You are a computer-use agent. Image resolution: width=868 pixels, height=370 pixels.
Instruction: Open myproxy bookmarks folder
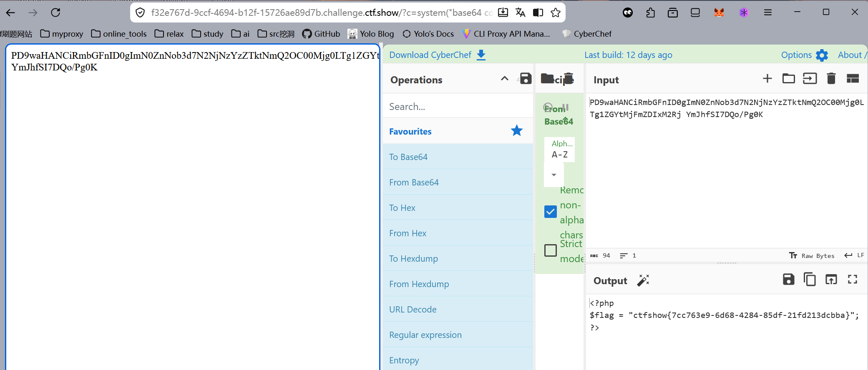pos(62,34)
